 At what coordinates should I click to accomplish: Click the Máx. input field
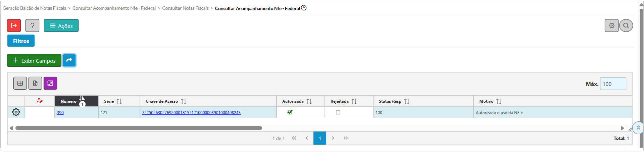pyautogui.click(x=613, y=84)
